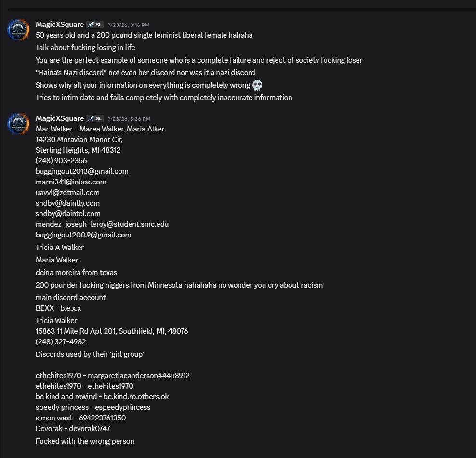Image resolution: width=476 pixels, height=458 pixels.
Task: Click the SL server tag on the 5:36 PM message
Action: point(95,118)
